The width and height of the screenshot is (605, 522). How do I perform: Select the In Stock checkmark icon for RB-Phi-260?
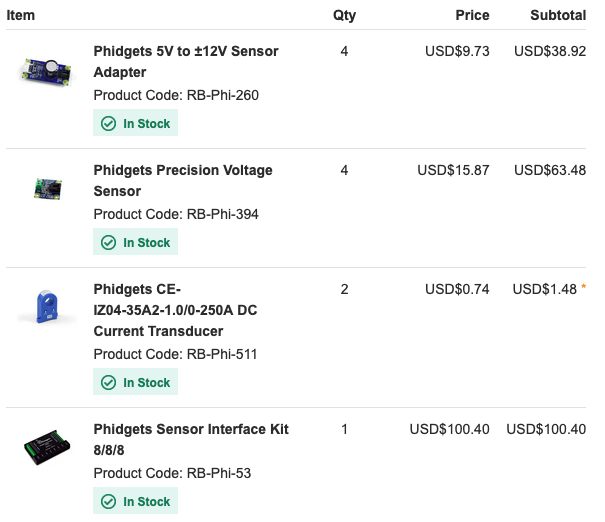point(108,124)
